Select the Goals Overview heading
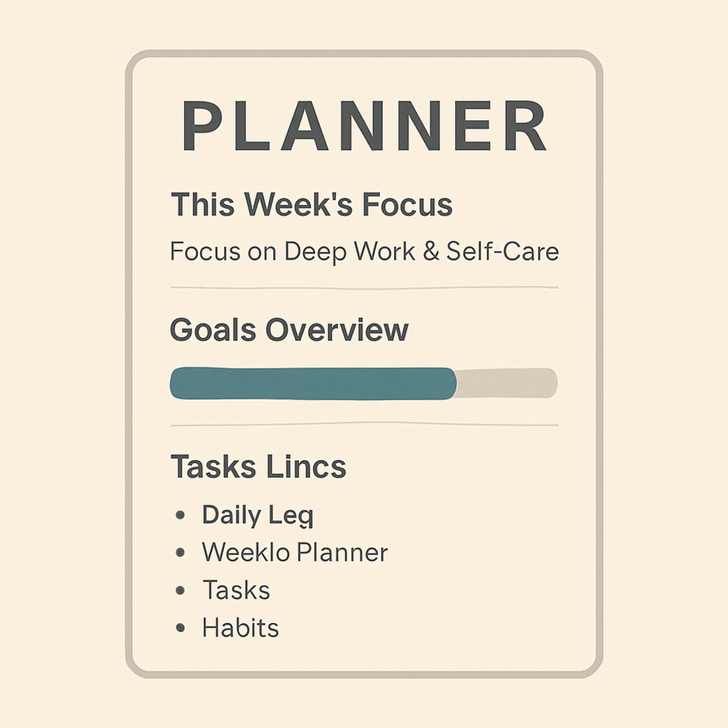 pyautogui.click(x=289, y=330)
